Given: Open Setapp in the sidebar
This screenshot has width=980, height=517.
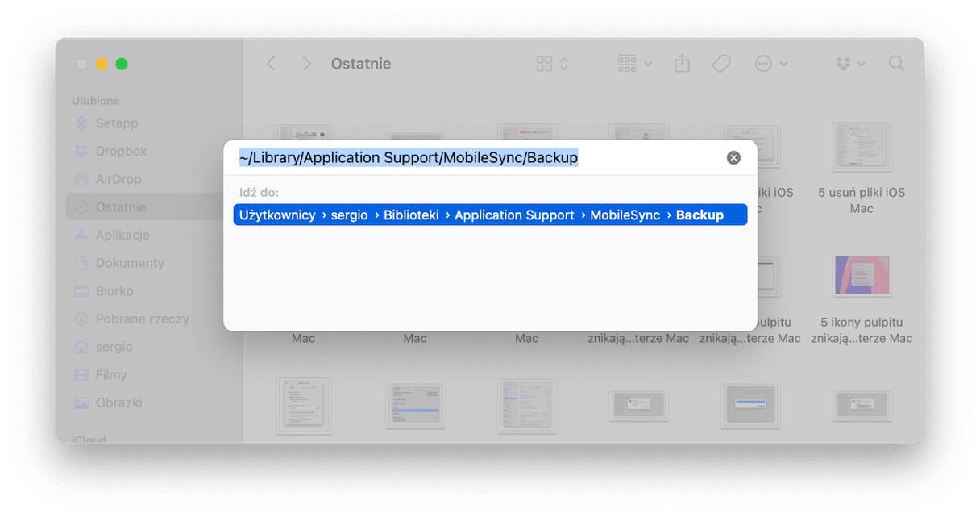Looking at the screenshot, I should tap(108, 123).
